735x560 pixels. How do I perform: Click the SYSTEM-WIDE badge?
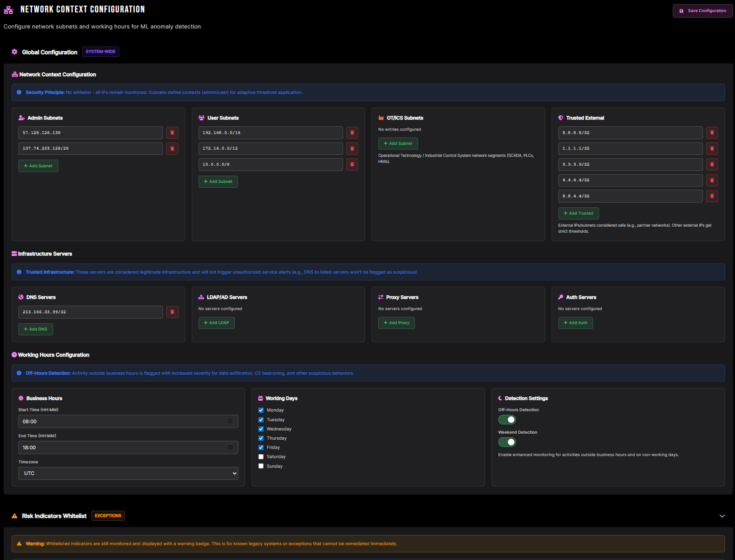[x=100, y=51]
